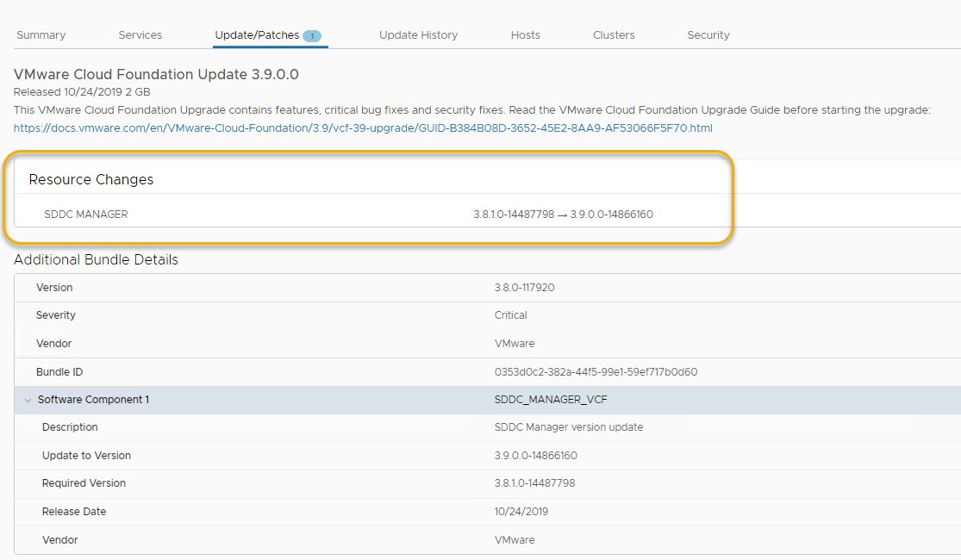The image size is (961, 560).
Task: Click the VMware Cloud Foundation Update 3.9.0.0 title
Action: pos(156,75)
